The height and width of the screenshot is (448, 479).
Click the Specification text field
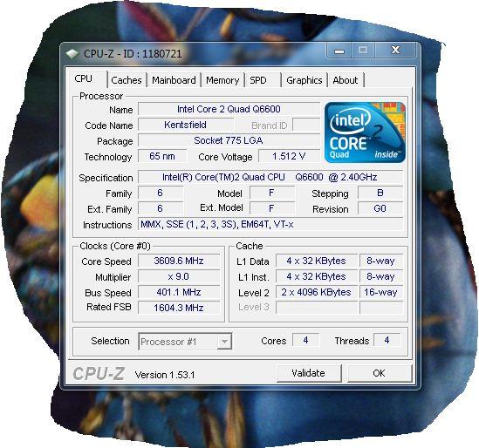[x=270, y=177]
